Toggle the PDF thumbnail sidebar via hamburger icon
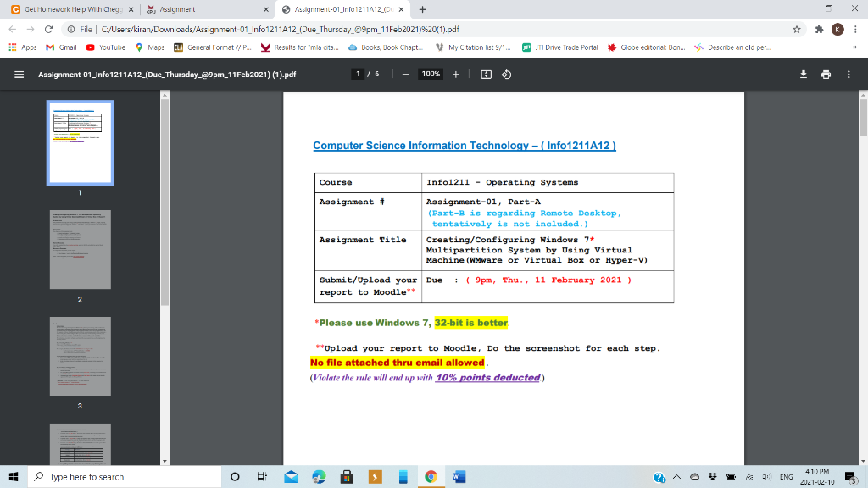This screenshot has height=488, width=868. click(19, 74)
